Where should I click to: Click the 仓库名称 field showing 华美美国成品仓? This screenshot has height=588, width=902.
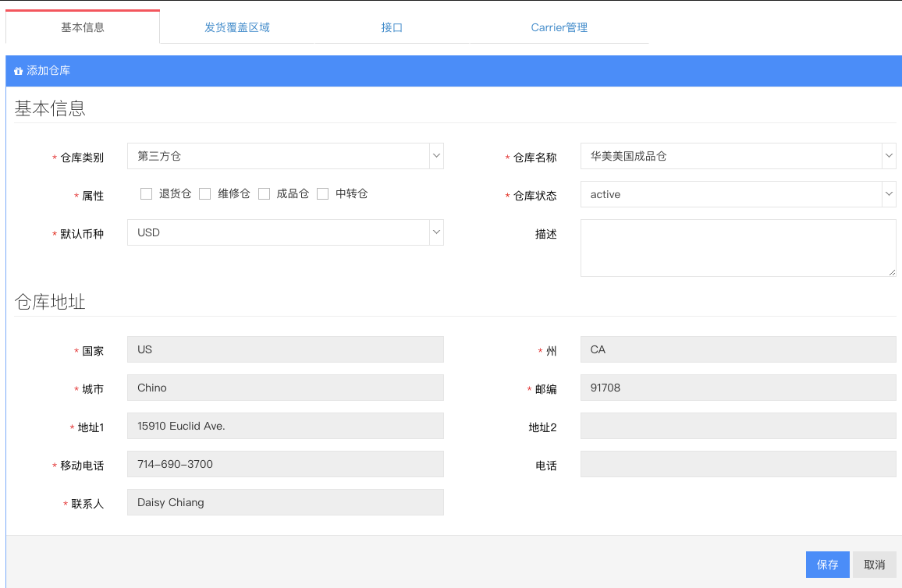(x=738, y=156)
